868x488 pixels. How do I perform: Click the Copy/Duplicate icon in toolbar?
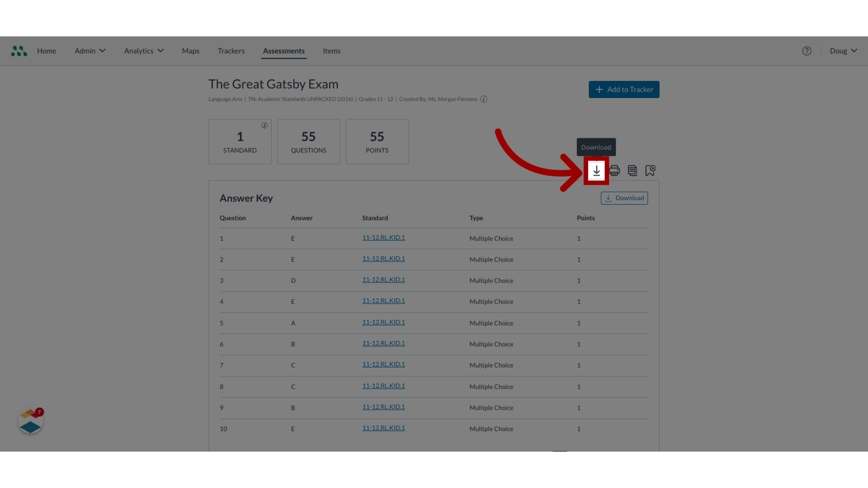tap(632, 170)
